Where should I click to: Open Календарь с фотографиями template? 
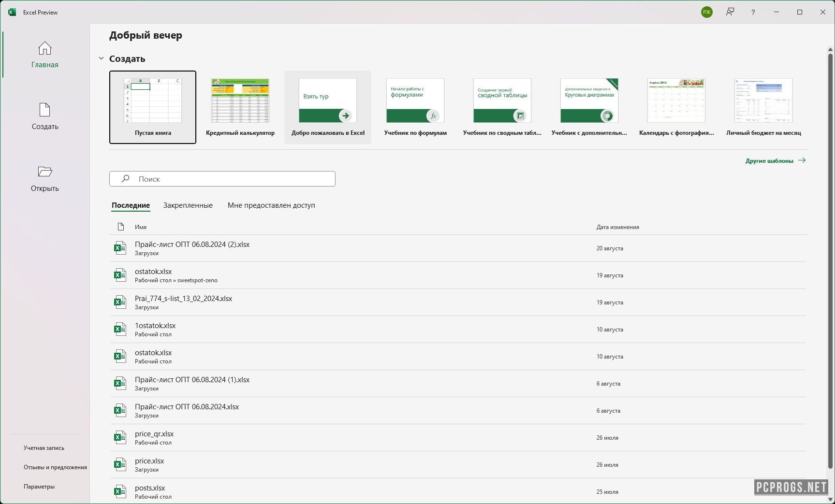point(676,107)
